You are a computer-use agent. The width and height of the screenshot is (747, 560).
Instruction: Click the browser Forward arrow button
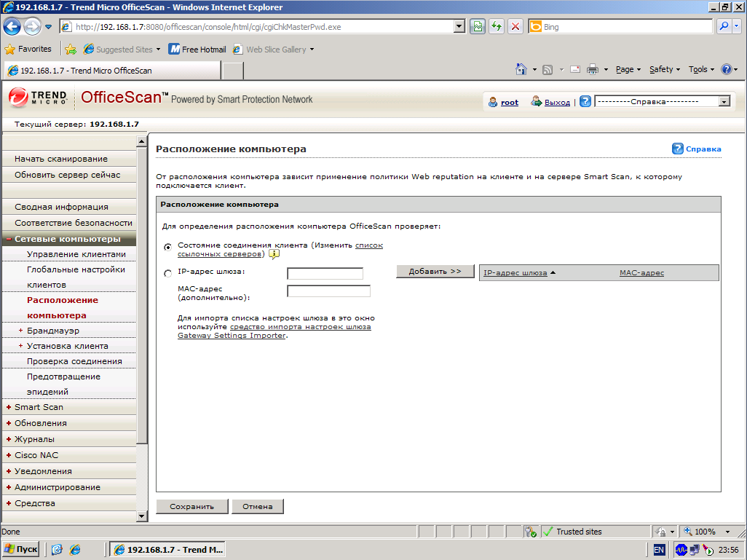(x=32, y=27)
